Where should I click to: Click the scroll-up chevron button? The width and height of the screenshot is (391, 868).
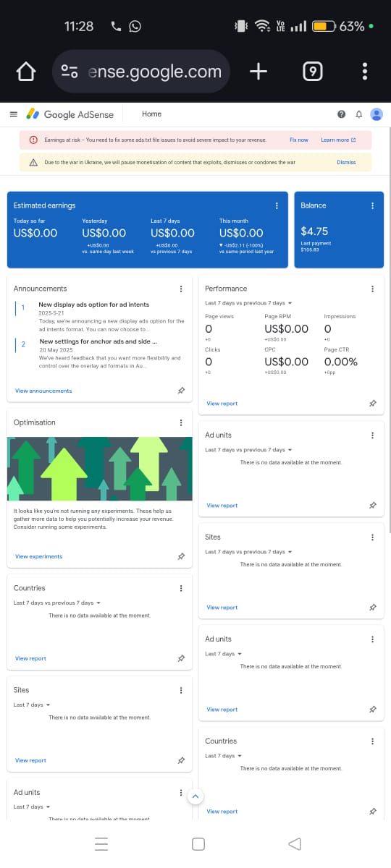click(x=194, y=796)
